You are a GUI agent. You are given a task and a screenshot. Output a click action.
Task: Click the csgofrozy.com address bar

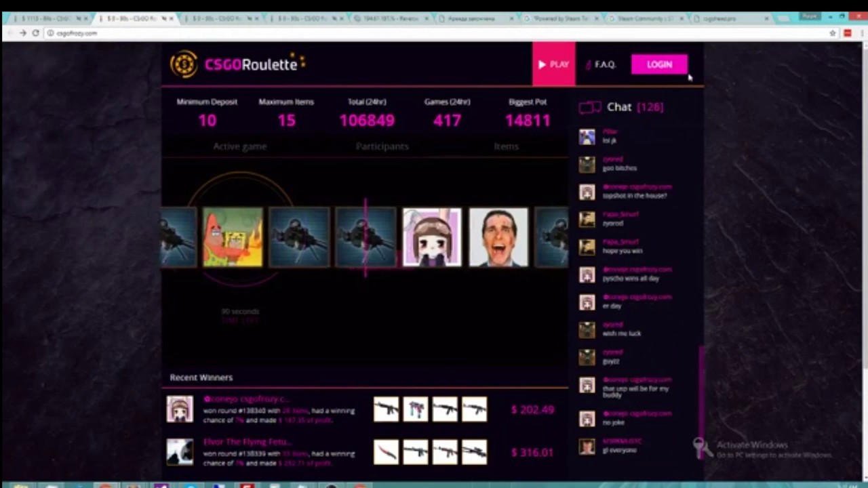tap(434, 33)
